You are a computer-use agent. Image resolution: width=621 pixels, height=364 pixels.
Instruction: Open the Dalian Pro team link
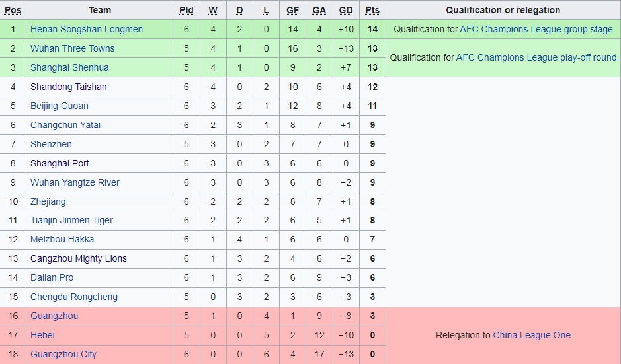52,277
